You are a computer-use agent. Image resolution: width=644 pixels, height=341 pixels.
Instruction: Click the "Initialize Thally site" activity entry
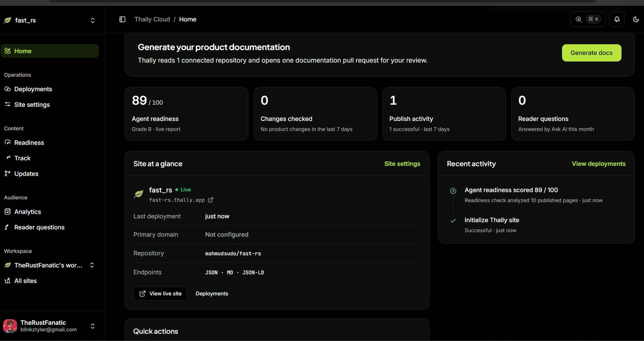(492, 220)
